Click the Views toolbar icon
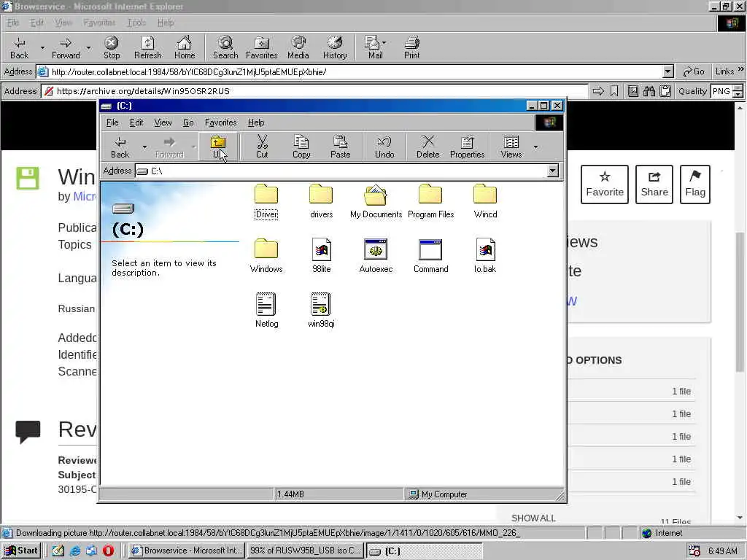The image size is (747, 560). [x=511, y=147]
